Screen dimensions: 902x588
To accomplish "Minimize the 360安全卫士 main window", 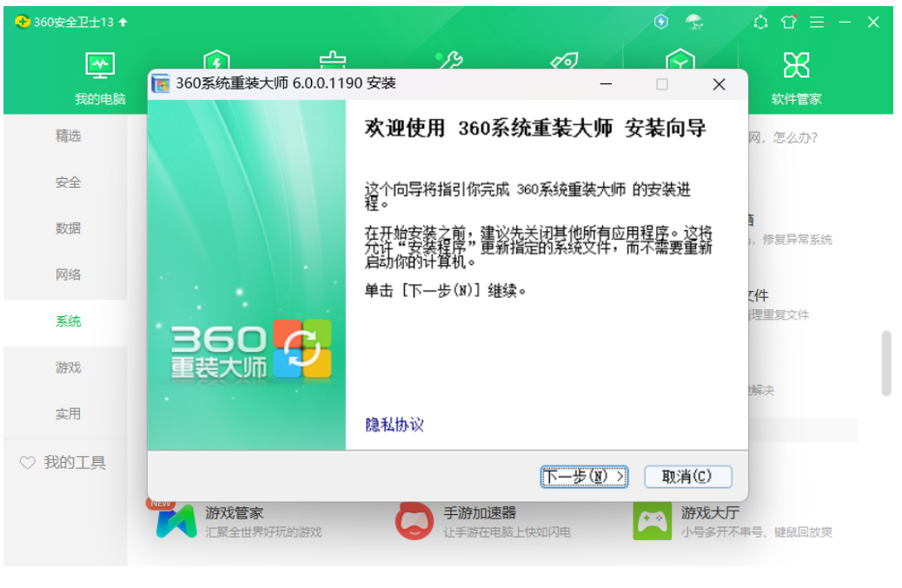I will click(x=845, y=22).
